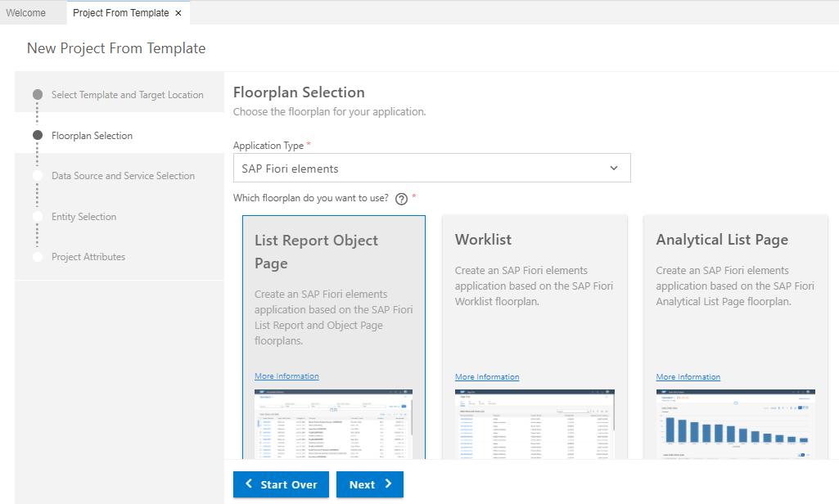This screenshot has width=839, height=504.
Task: Click the Entity Selection step circle
Action: (38, 217)
